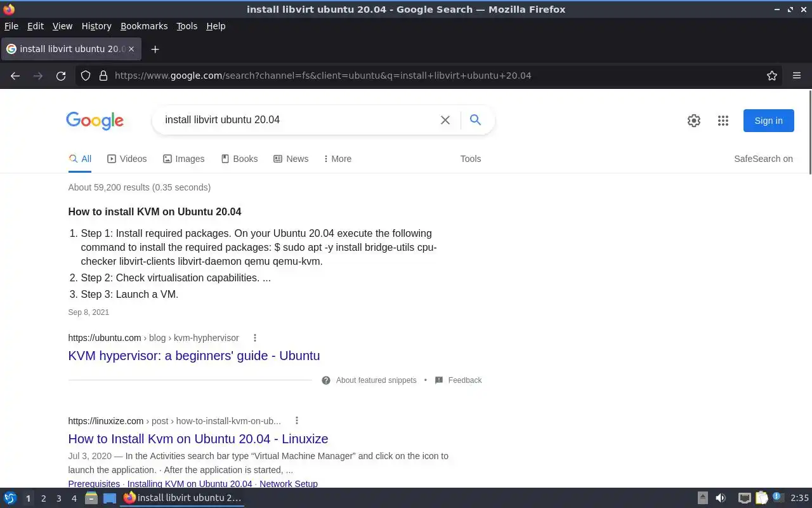
Task: Switch to Videos search results
Action: click(x=127, y=159)
